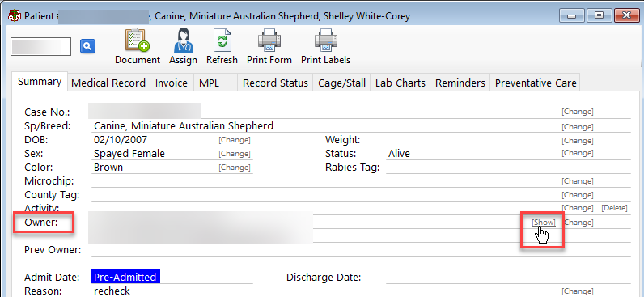Screen dimensions: 644x297
Task: Click the Print Form printer icon
Action: coord(269,40)
